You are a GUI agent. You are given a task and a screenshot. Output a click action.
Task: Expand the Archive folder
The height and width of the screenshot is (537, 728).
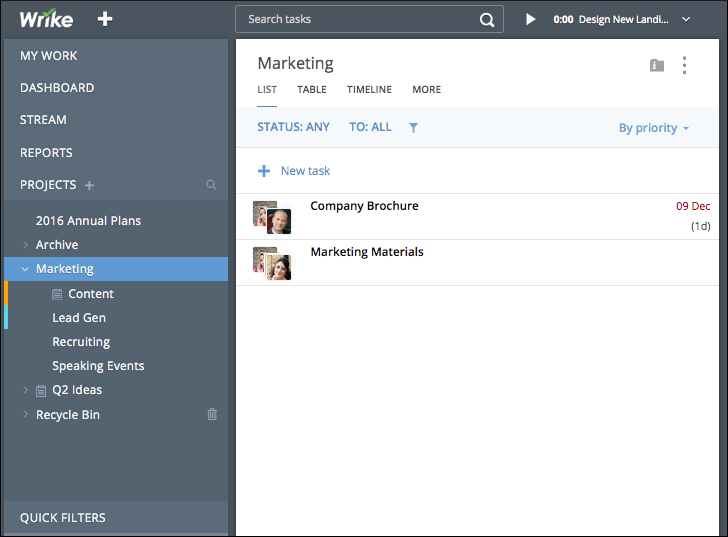point(26,245)
